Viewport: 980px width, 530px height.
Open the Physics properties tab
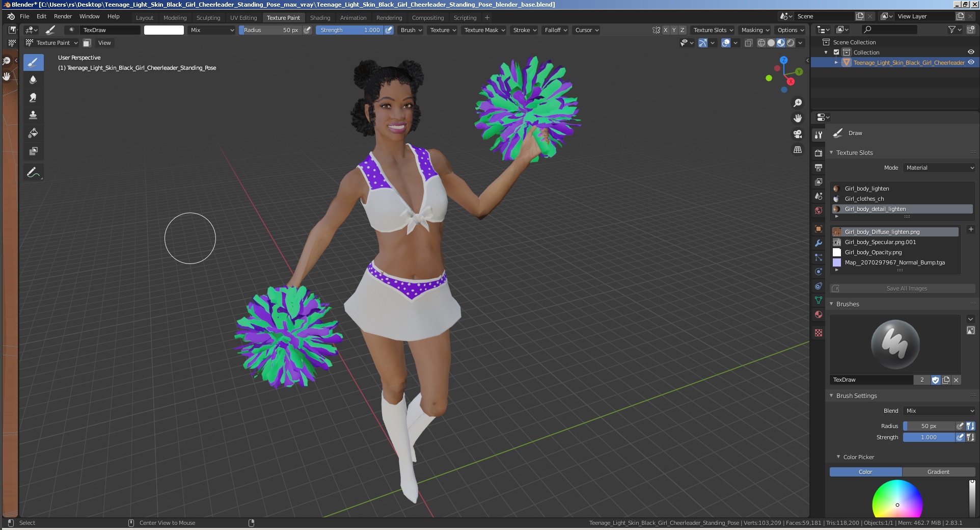[819, 272]
